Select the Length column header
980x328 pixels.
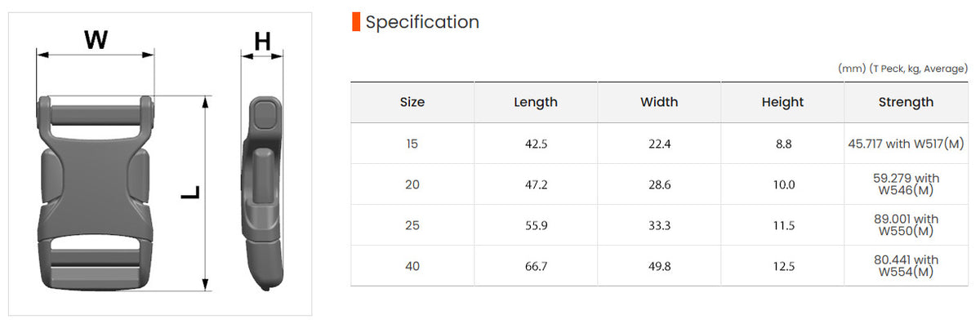pos(536,102)
